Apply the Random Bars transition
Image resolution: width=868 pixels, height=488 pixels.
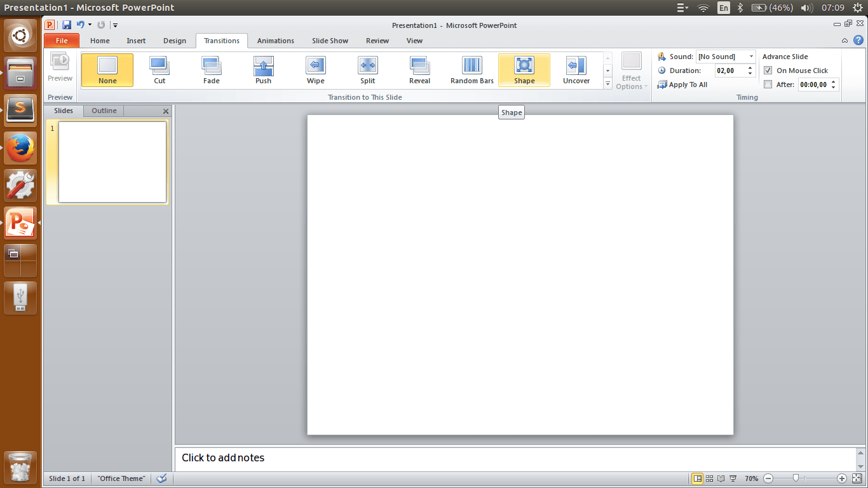(472, 70)
